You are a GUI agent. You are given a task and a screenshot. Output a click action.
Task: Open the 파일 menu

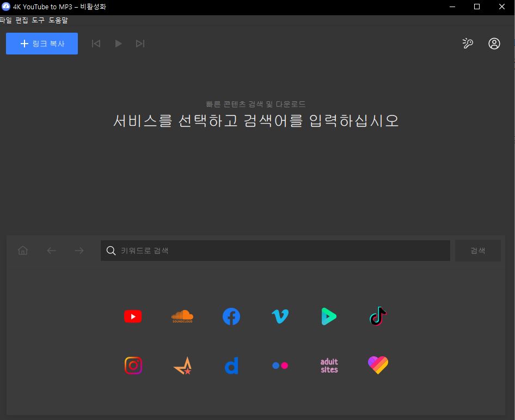click(x=6, y=20)
